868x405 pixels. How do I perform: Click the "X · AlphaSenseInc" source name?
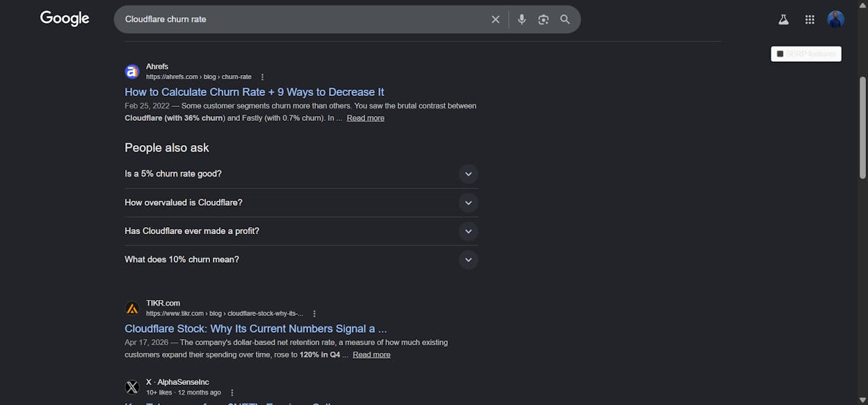point(177,382)
